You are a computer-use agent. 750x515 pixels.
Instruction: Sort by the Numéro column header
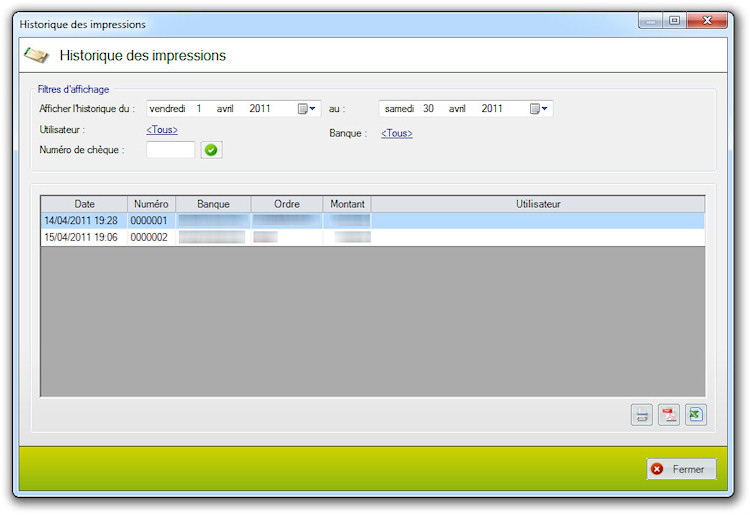pos(151,204)
